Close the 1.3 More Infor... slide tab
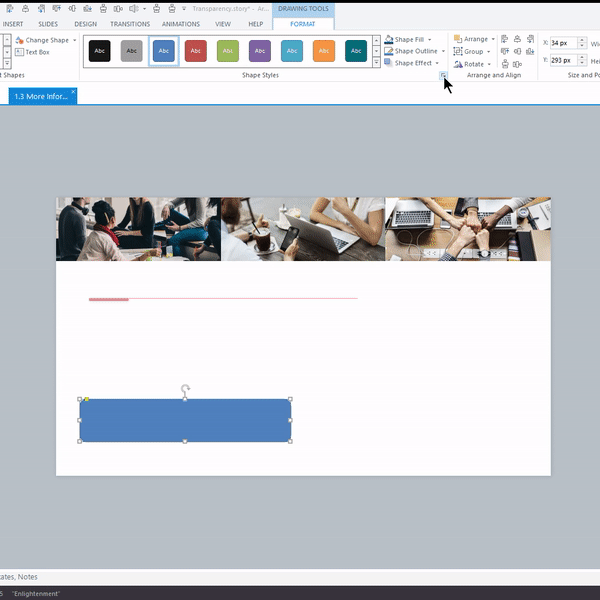 point(73,92)
